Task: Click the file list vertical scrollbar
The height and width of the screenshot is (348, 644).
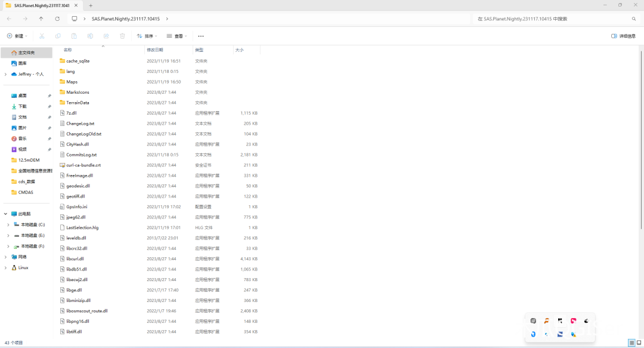Action: click(x=640, y=140)
